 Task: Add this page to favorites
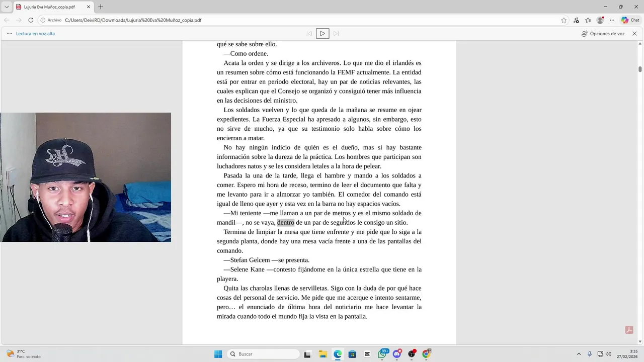point(563,20)
